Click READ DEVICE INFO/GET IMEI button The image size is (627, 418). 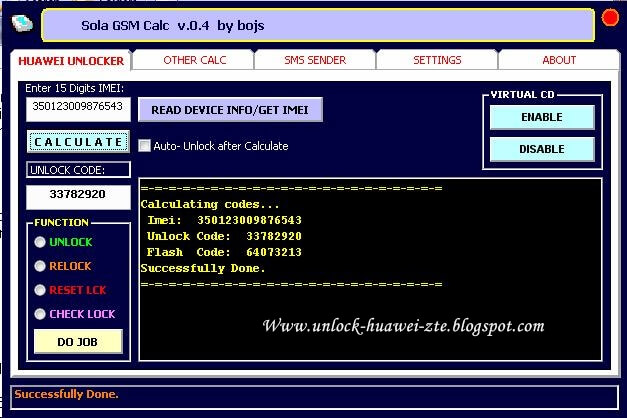click(x=230, y=110)
